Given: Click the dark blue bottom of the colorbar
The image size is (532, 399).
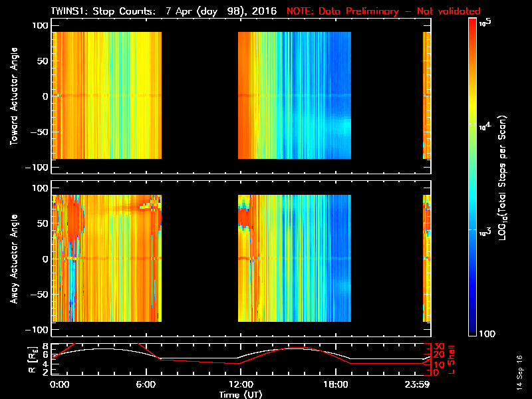Looking at the screenshot, I should [472, 332].
